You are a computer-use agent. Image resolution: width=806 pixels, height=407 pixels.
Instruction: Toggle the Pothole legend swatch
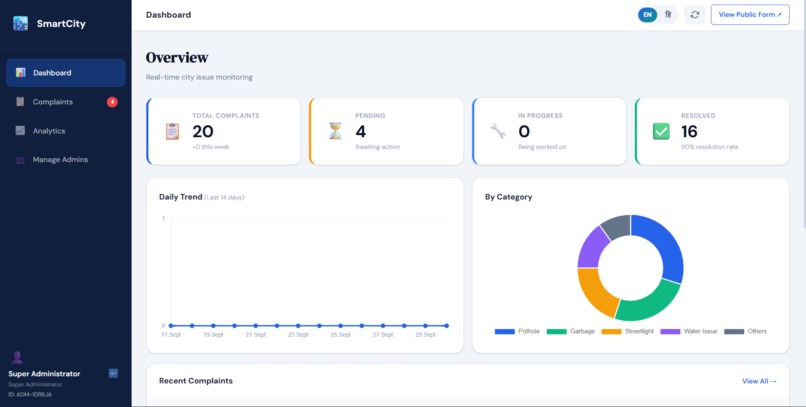(x=504, y=331)
